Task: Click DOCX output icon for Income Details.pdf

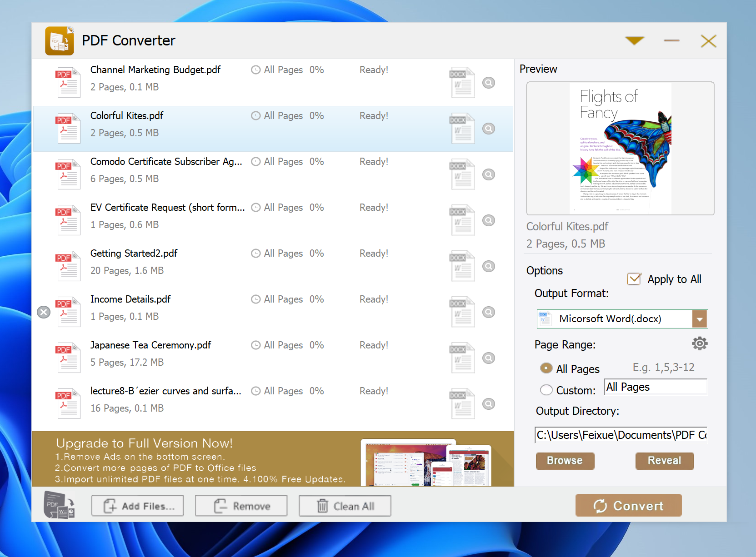Action: click(x=462, y=312)
